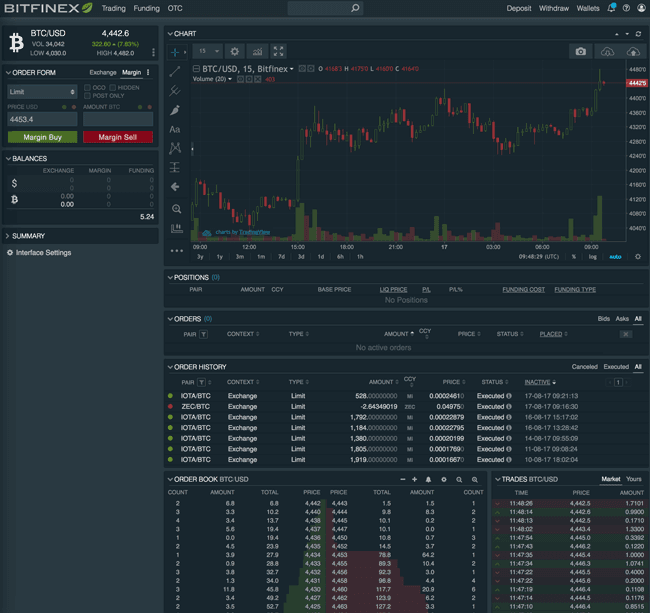Save chart layout with cloud upload icon

click(633, 51)
